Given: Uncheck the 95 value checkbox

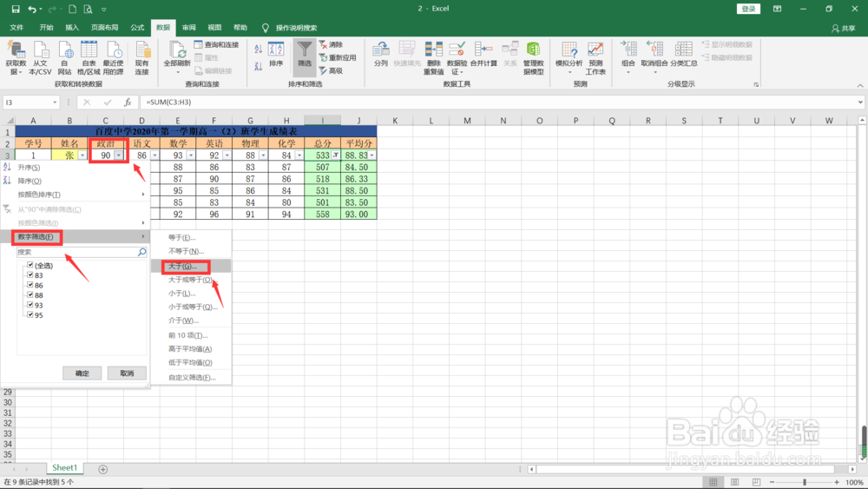Looking at the screenshot, I should click(30, 315).
